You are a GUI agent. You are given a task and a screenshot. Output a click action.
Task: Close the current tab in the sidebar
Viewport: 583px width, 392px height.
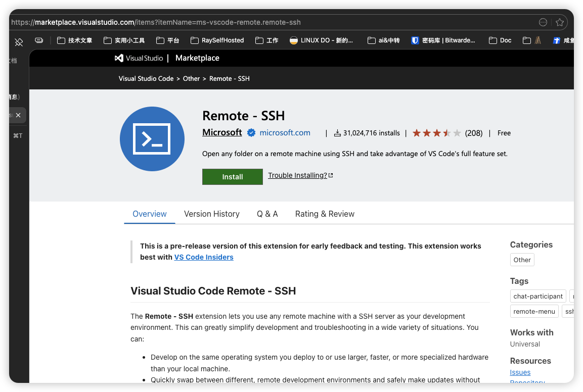tap(18, 115)
